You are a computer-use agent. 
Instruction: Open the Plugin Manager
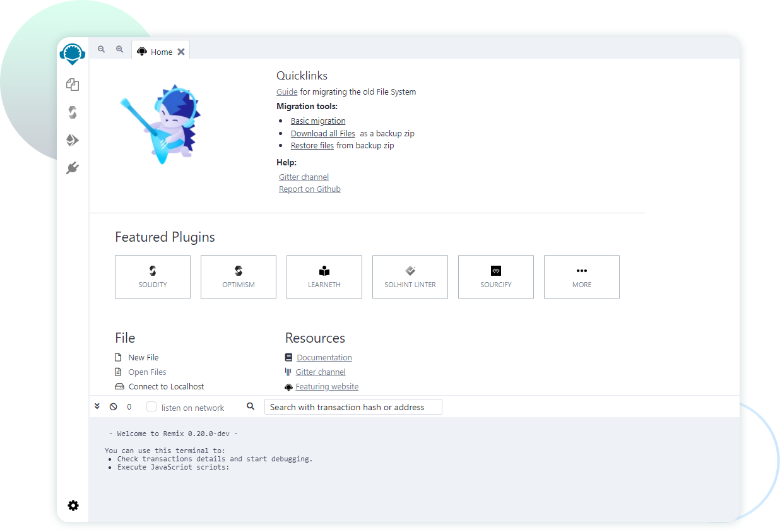73,168
